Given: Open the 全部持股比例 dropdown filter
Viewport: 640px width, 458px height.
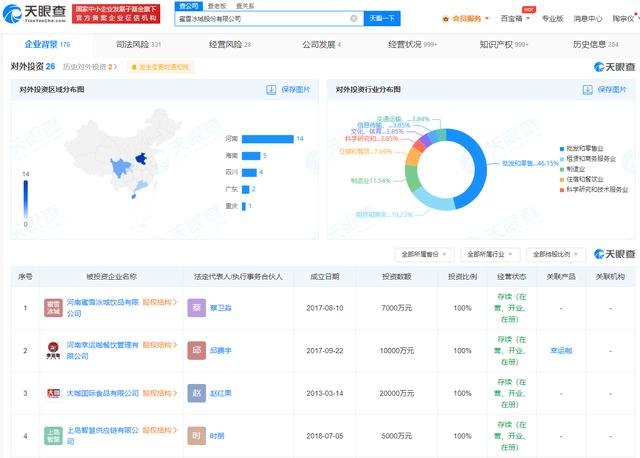Looking at the screenshot, I should pyautogui.click(x=556, y=254).
